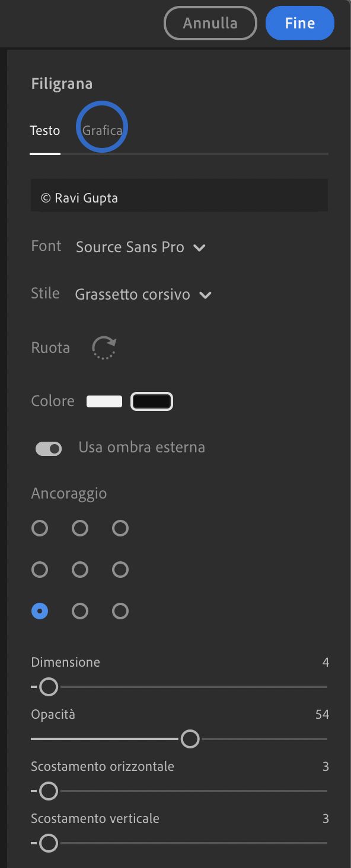Click Annulla to cancel the watermark
Viewport: 351px width, 868px height.
point(210,23)
